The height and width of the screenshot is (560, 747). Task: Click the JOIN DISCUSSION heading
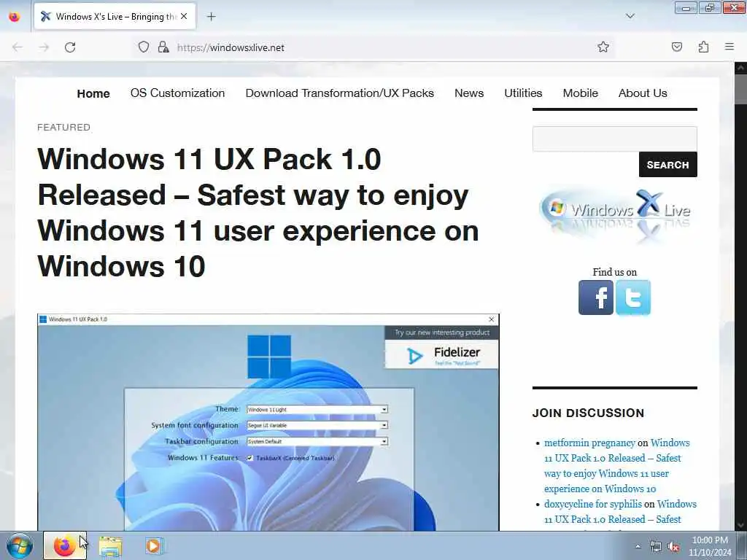pyautogui.click(x=588, y=413)
